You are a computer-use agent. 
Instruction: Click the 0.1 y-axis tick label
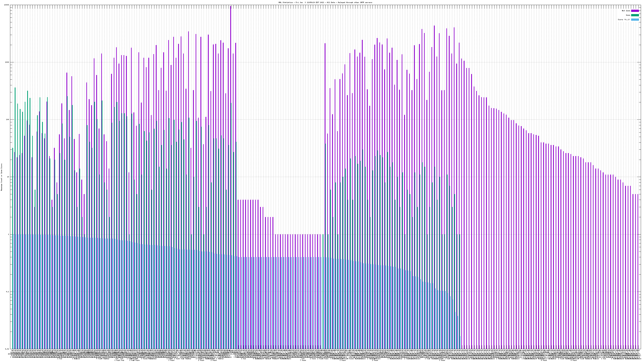pos(7,292)
